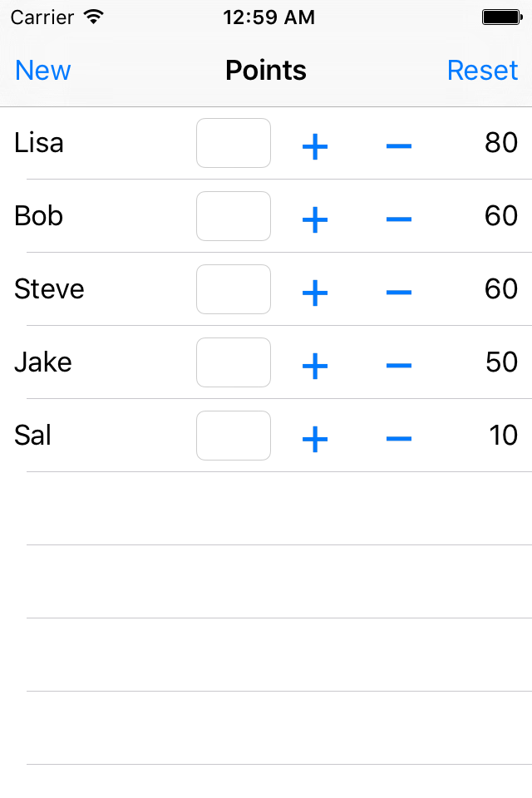The width and height of the screenshot is (532, 798).
Task: Subtract points from Jake using minus icon
Action: click(399, 366)
